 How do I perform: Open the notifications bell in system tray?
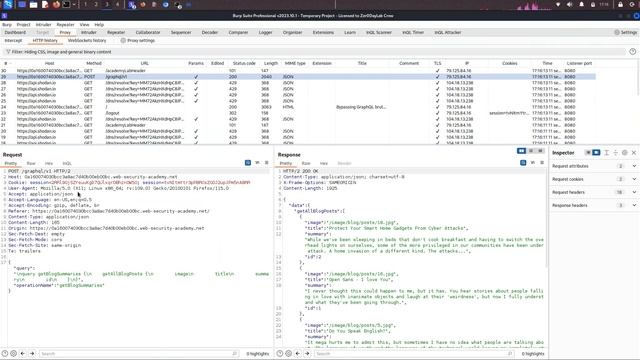pyautogui.click(x=581, y=4)
